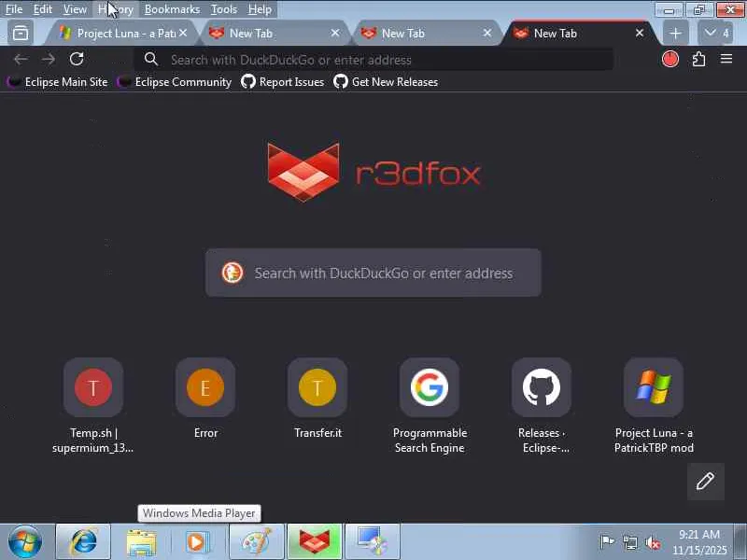Open the Edit menu
Viewport: 747px width, 560px height.
coord(42,9)
